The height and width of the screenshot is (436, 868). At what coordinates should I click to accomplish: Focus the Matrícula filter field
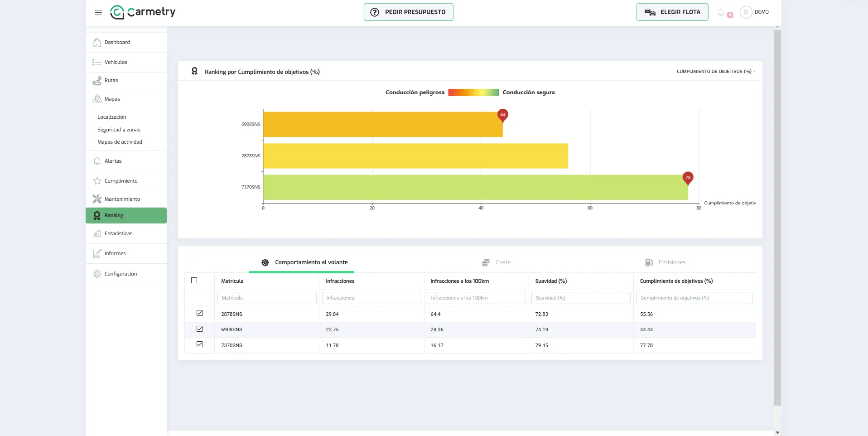pyautogui.click(x=267, y=298)
